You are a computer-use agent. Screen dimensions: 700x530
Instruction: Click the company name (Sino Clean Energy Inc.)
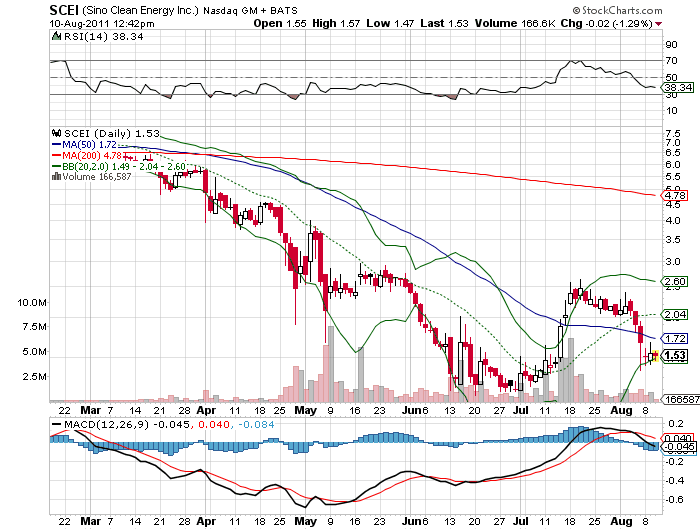coord(140,10)
